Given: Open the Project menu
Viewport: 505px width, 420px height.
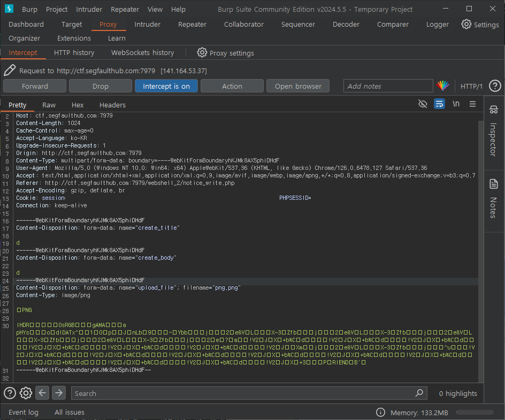Looking at the screenshot, I should coord(57,9).
